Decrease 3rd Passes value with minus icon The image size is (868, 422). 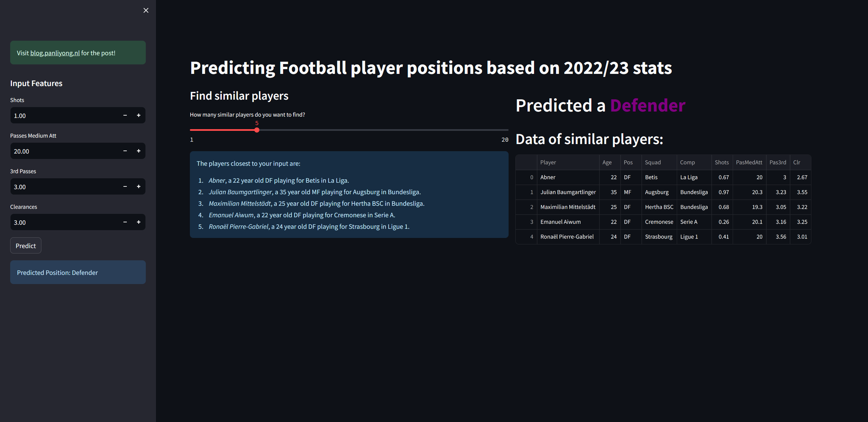pos(125,187)
